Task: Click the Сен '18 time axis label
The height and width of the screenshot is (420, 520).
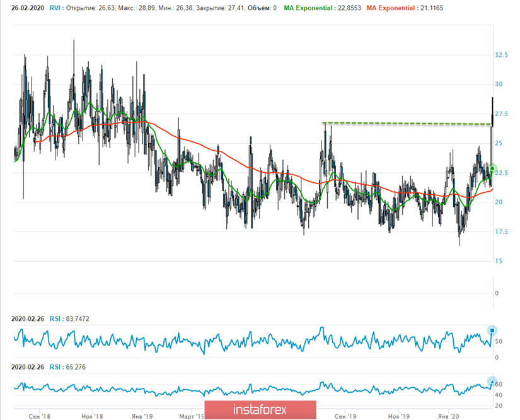Action: 40,416
